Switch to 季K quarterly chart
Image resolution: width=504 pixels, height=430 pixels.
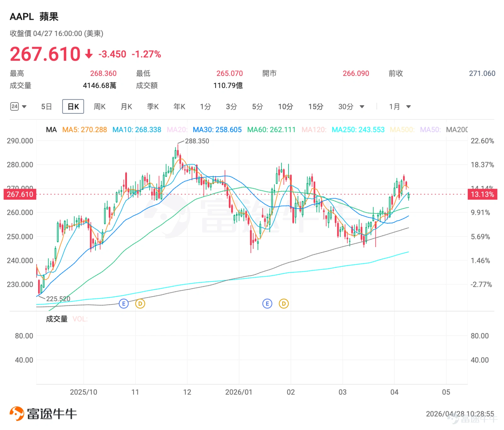point(153,107)
